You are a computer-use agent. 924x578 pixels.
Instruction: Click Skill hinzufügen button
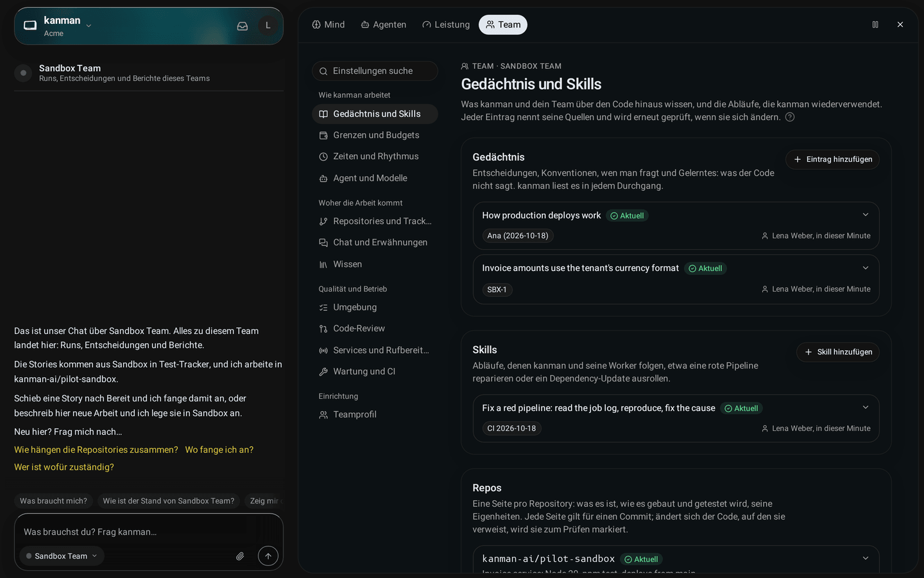838,352
